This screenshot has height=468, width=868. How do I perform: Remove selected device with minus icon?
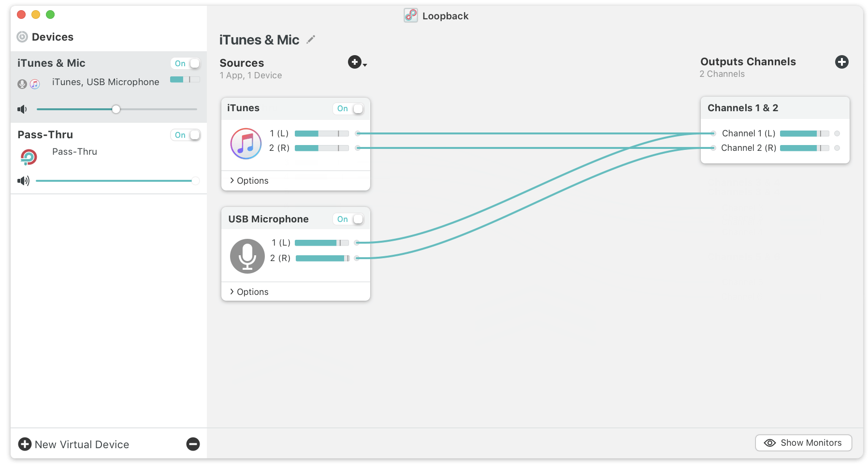(193, 444)
